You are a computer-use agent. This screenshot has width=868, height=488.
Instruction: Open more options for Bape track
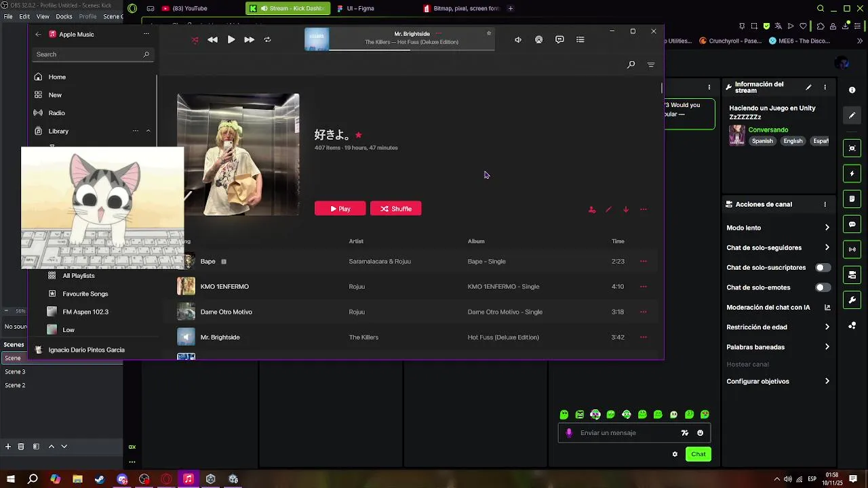644,261
